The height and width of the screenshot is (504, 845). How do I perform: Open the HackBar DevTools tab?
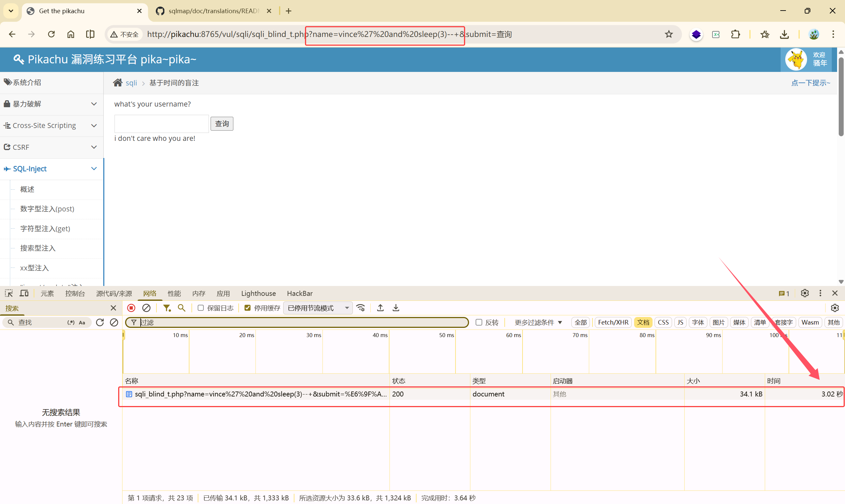(299, 293)
